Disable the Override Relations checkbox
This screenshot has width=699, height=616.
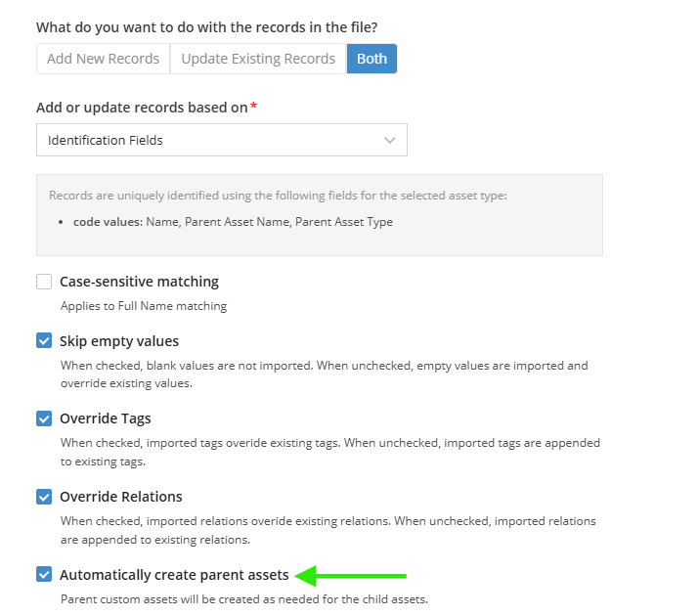point(44,497)
